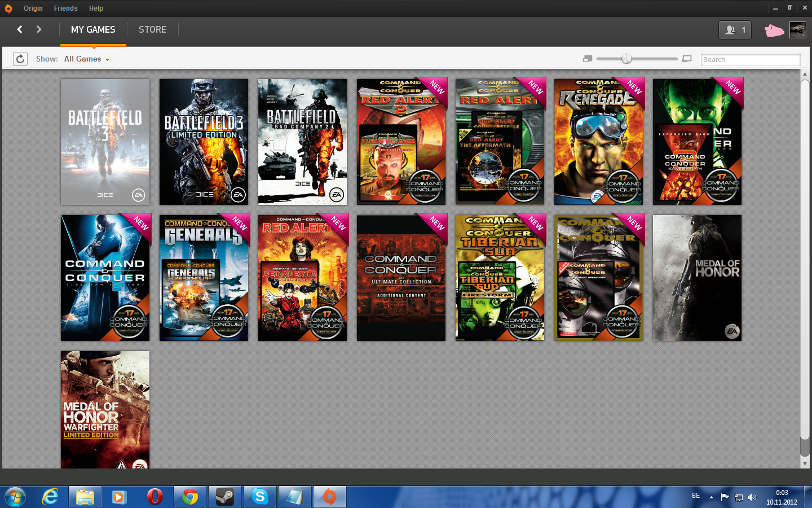Select Tiberian Sun Firestorm tile
The width and height of the screenshot is (812, 508).
pyautogui.click(x=500, y=278)
